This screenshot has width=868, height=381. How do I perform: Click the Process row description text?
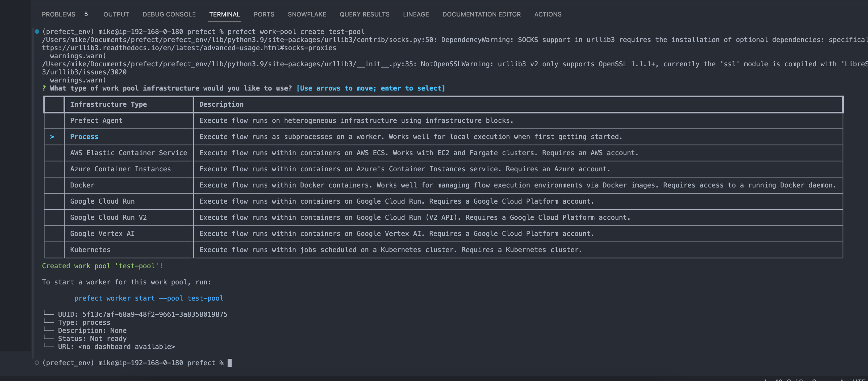[411, 137]
